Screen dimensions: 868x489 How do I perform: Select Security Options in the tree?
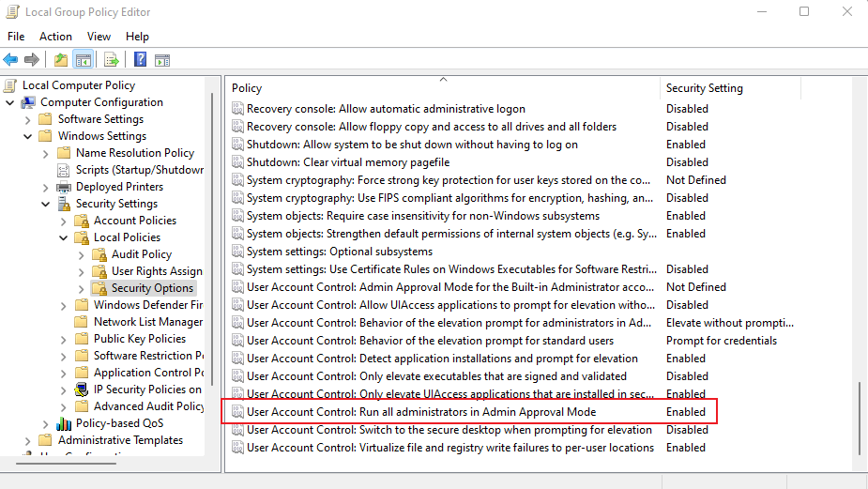[152, 288]
